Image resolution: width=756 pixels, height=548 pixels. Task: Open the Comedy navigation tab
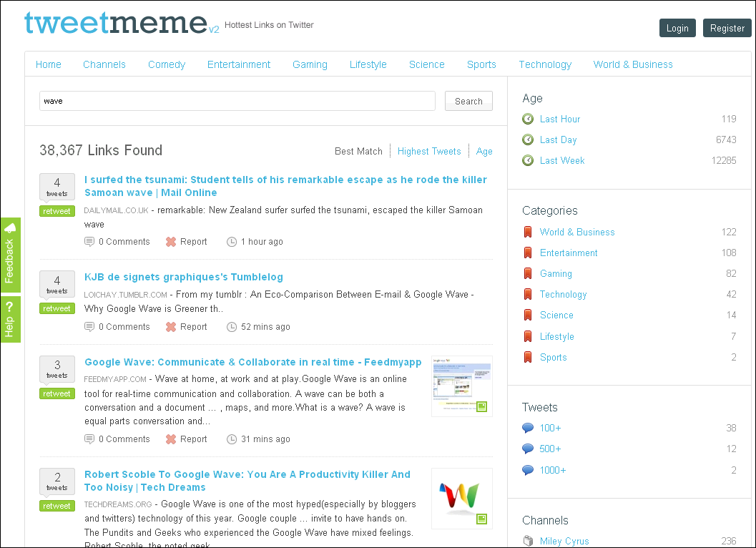[167, 64]
